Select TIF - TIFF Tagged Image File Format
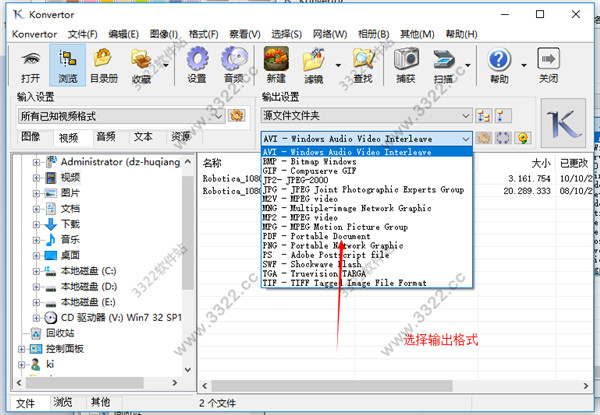Viewport: 600px width, 415px height. pos(367,283)
